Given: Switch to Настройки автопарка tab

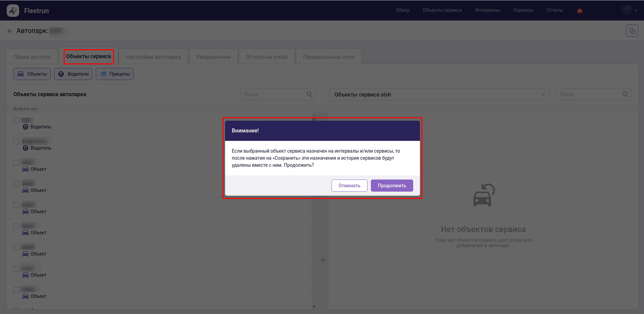Looking at the screenshot, I should [x=153, y=57].
